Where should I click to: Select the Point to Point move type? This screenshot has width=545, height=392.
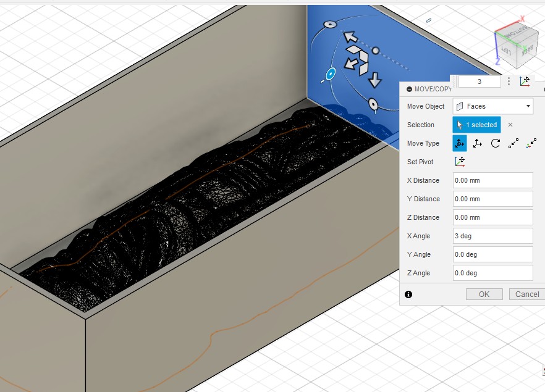pyautogui.click(x=513, y=143)
